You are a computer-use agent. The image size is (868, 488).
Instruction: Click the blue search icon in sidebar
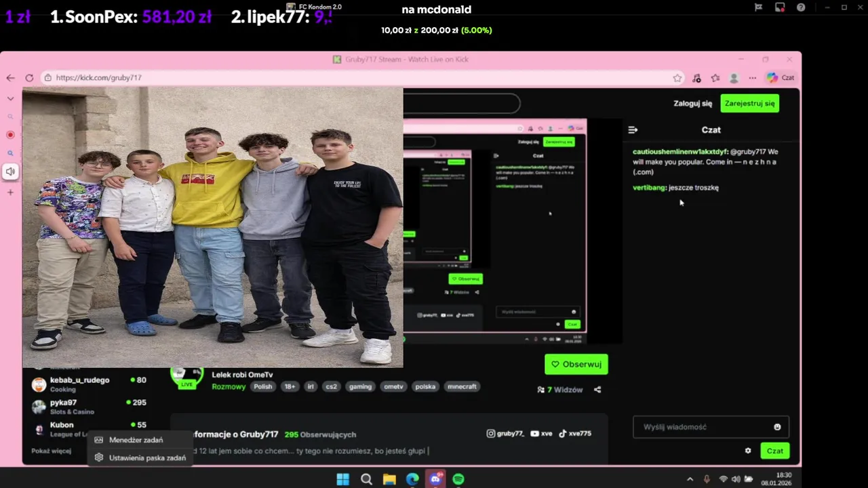tap(10, 153)
